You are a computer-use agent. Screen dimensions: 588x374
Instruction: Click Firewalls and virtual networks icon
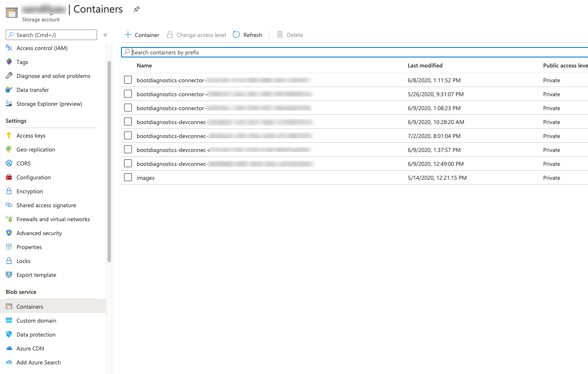9,219
